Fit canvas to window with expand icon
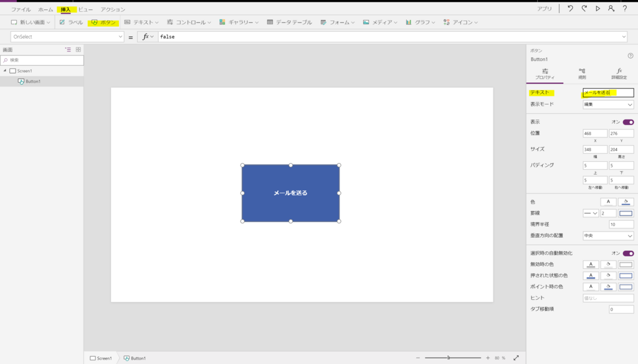 tap(516, 358)
